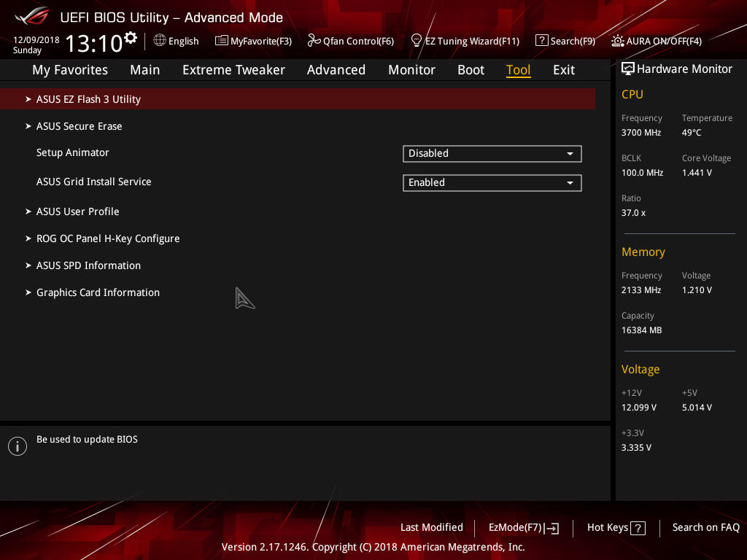Click the Search(F9) question mark icon

(542, 41)
